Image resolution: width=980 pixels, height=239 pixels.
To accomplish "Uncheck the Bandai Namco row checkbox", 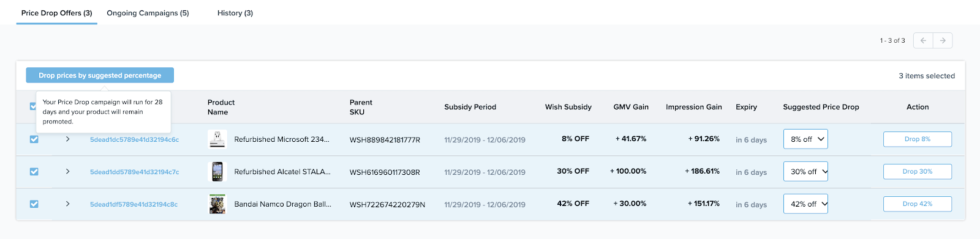I will (34, 204).
